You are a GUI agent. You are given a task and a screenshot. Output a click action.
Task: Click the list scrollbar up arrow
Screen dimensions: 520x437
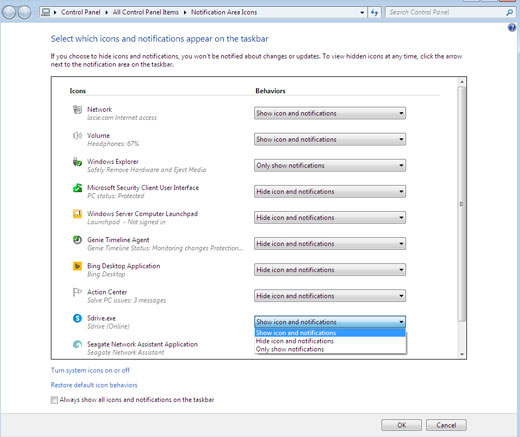click(x=462, y=82)
